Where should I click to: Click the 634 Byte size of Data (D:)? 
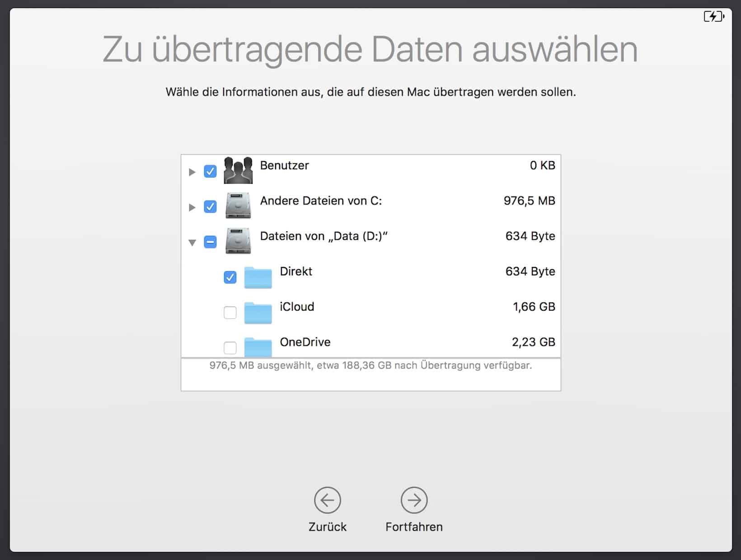(x=530, y=236)
